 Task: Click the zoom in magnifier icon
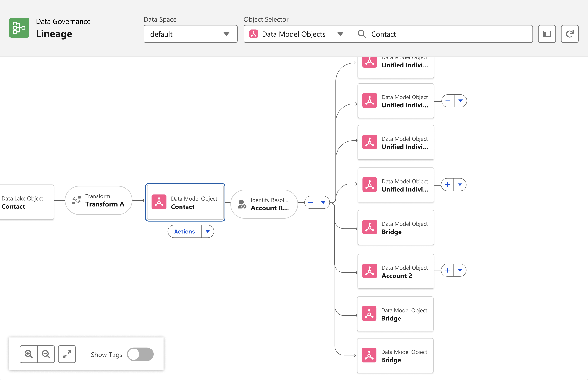(x=29, y=354)
